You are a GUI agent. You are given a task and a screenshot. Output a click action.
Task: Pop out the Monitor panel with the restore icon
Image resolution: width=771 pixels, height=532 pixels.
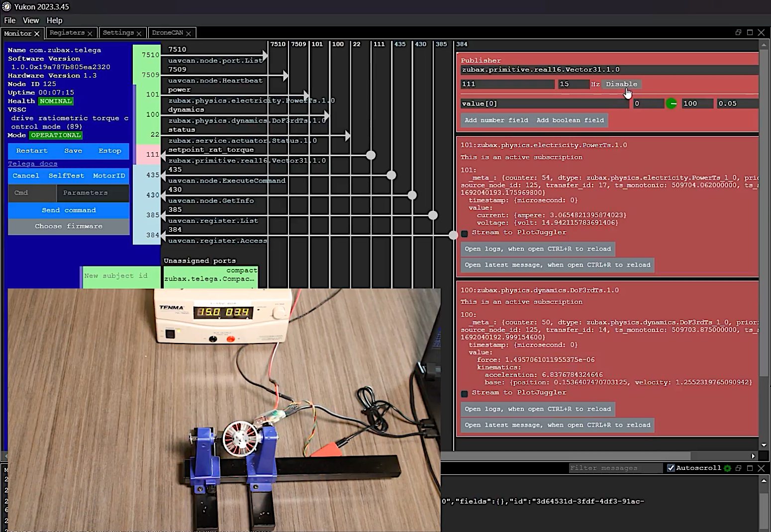point(738,32)
